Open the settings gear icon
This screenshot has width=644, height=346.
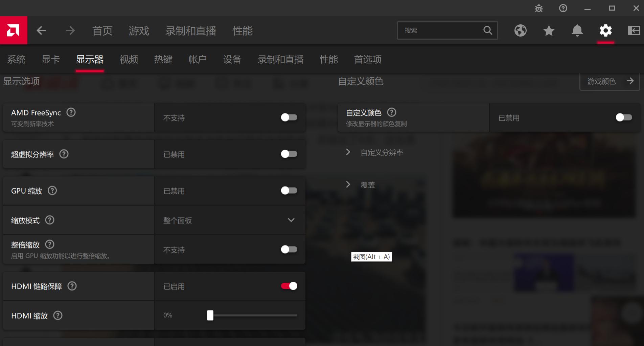click(605, 30)
